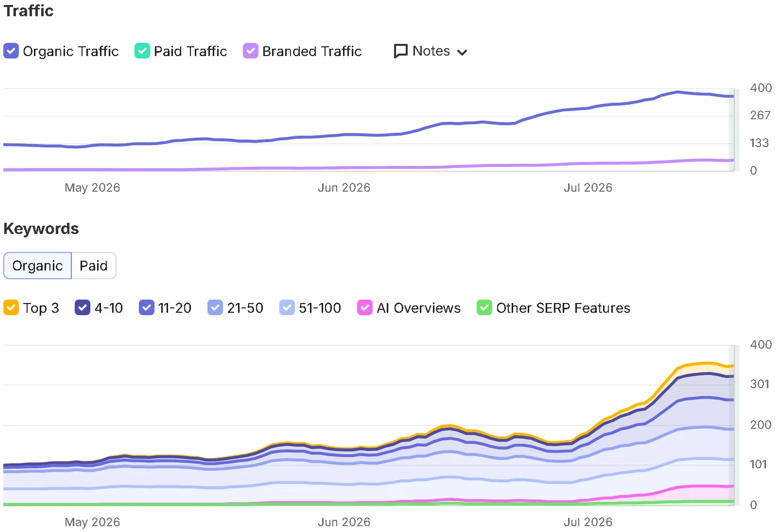The width and height of the screenshot is (775, 532).
Task: Click the Keywords section heading
Action: click(x=41, y=228)
